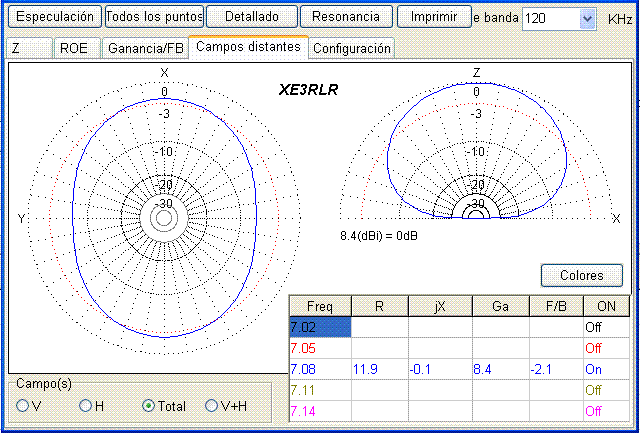Viewport: 640px width, 433px height.
Task: Toggle the Off state for 7.14
Action: pos(607,411)
